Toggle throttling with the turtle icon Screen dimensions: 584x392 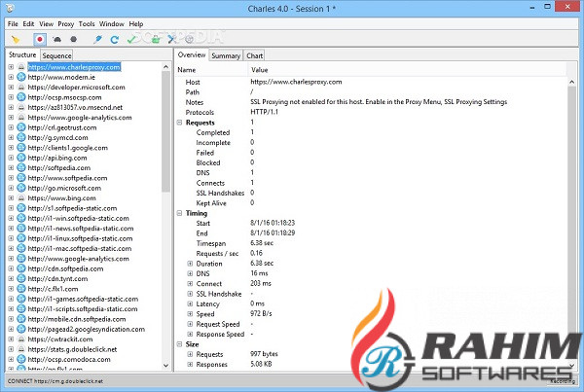pyautogui.click(x=57, y=39)
